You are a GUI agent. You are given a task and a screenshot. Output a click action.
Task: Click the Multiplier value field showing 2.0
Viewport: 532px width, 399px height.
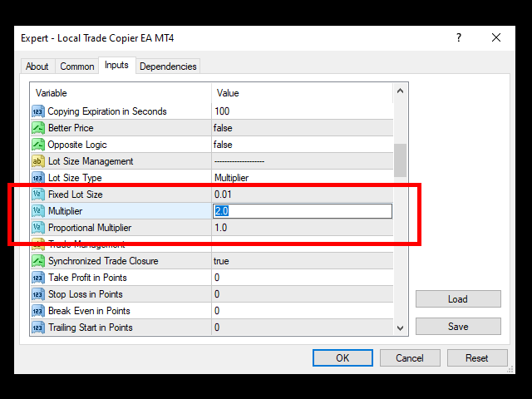pyautogui.click(x=303, y=211)
